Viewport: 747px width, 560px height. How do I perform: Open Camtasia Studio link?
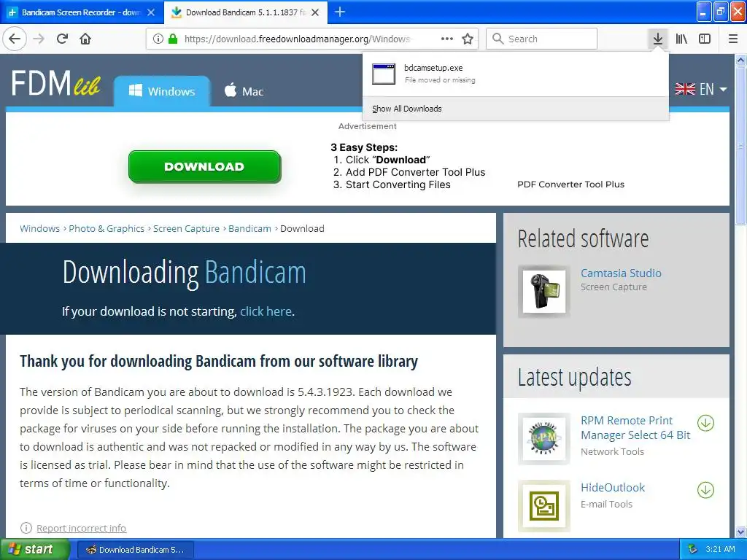[x=621, y=273]
